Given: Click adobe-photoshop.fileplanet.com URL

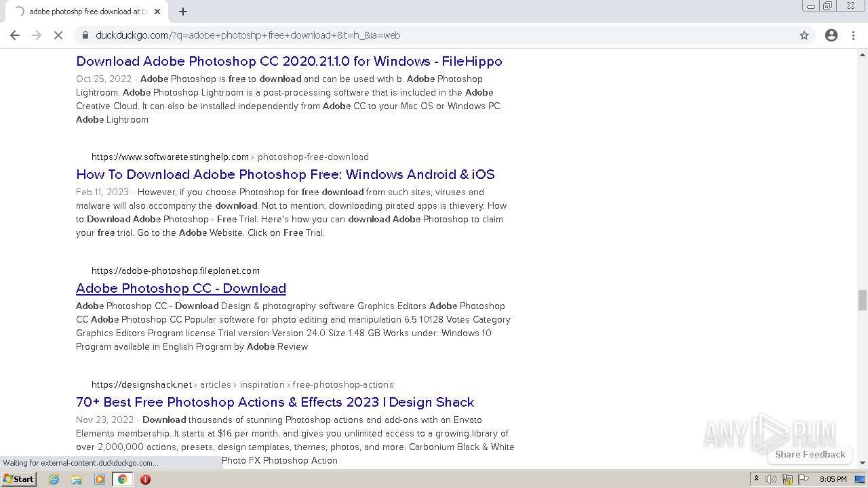Looking at the screenshot, I should coord(176,270).
